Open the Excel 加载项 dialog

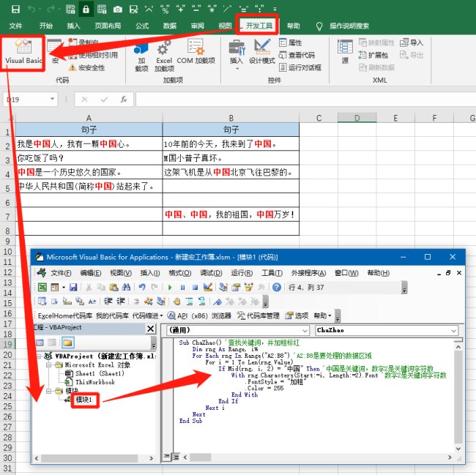pyautogui.click(x=164, y=56)
